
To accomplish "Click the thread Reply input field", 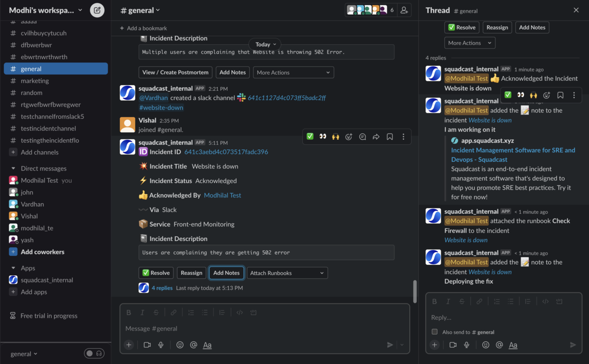I will pyautogui.click(x=503, y=317).
